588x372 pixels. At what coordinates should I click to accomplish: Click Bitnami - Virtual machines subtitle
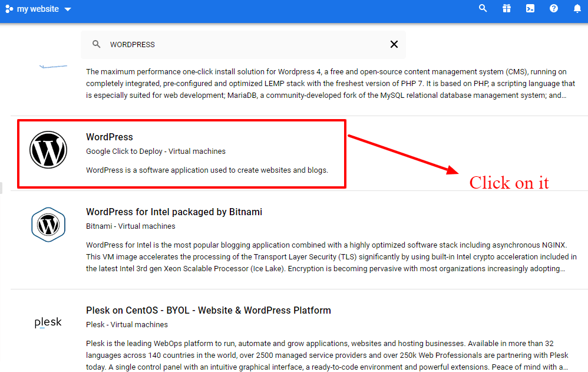pos(130,226)
